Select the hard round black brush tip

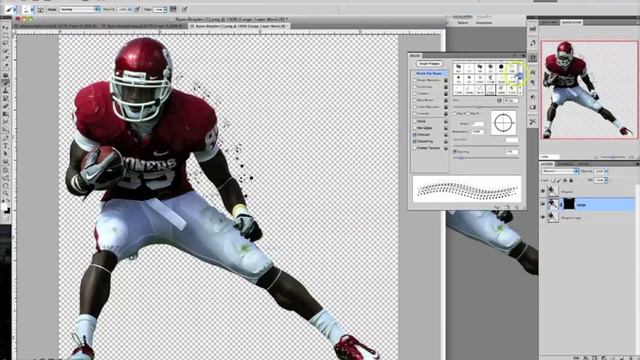tap(501, 68)
